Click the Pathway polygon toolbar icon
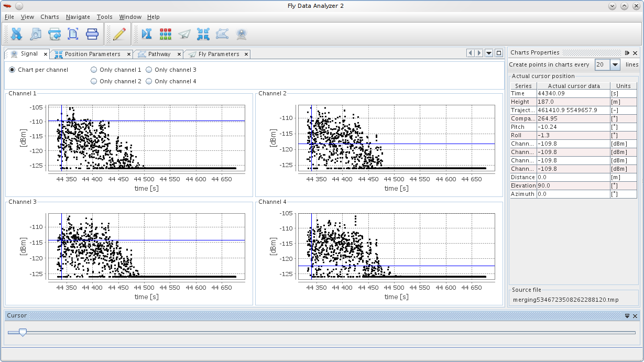This screenshot has height=362, width=644. 222,34
